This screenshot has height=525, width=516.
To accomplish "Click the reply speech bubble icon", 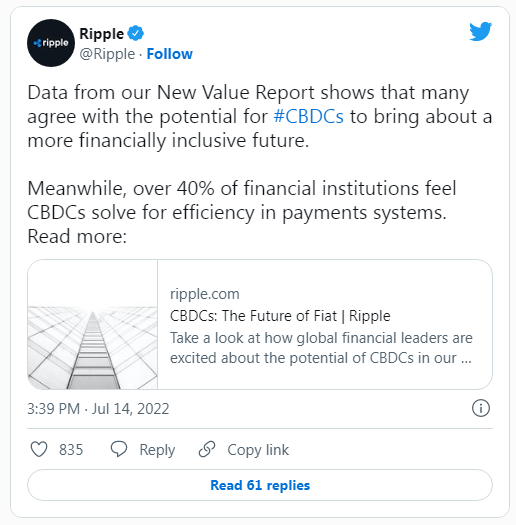I will coord(119,449).
